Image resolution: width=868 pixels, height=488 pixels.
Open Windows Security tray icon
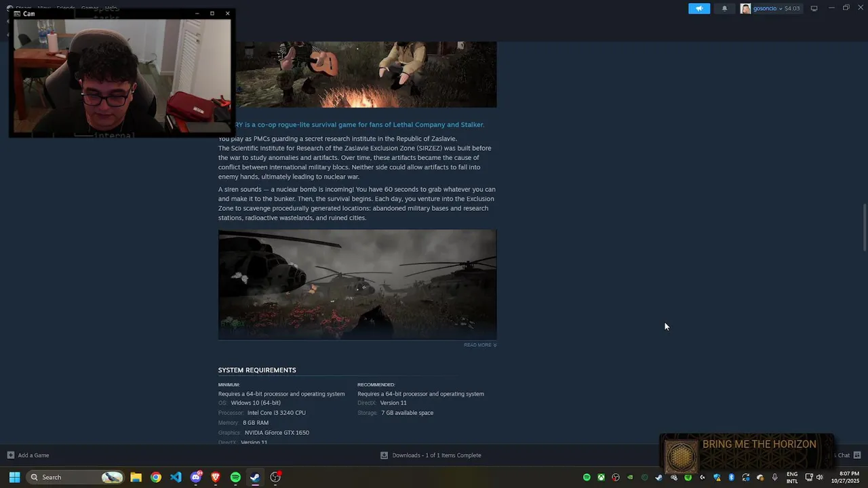[717, 477]
